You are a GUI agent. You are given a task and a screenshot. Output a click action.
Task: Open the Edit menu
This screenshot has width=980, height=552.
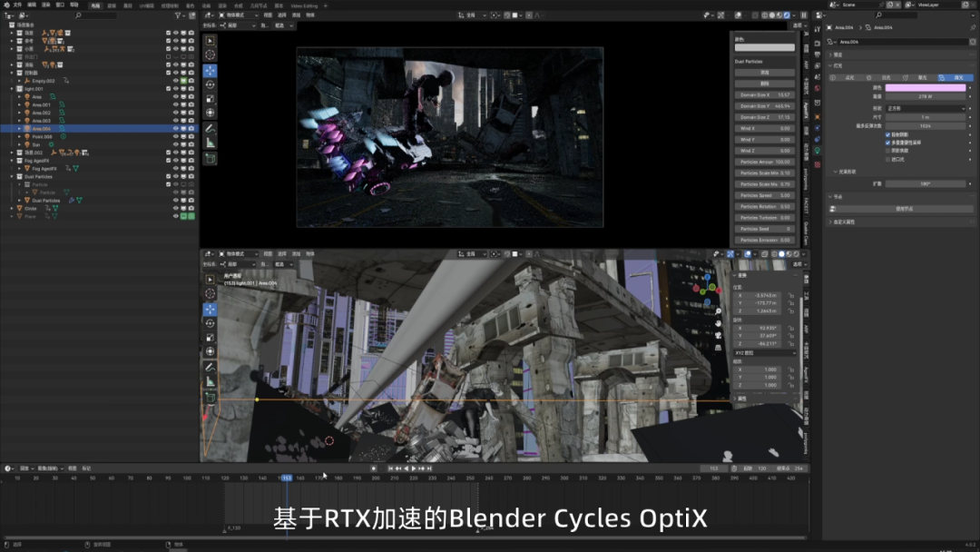tap(32, 5)
